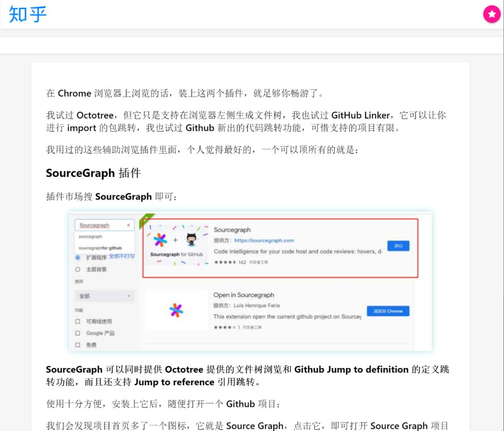Enable the 可离线使用 checkbox
This screenshot has height=431, width=504.
[x=78, y=321]
